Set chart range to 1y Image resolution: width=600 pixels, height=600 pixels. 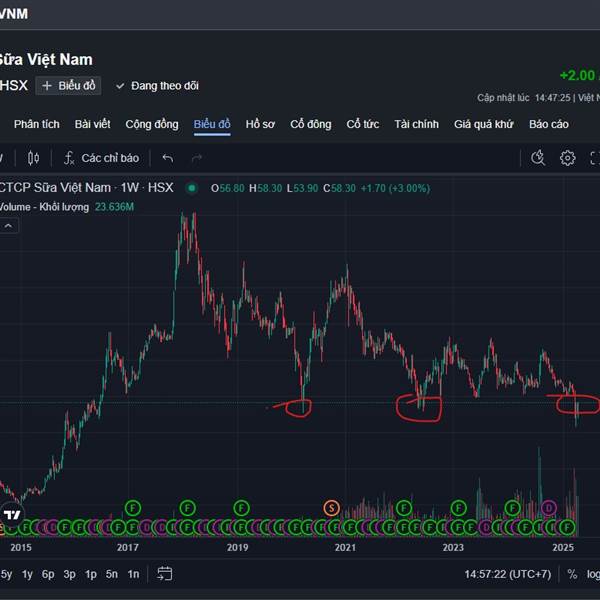[x=27, y=574]
